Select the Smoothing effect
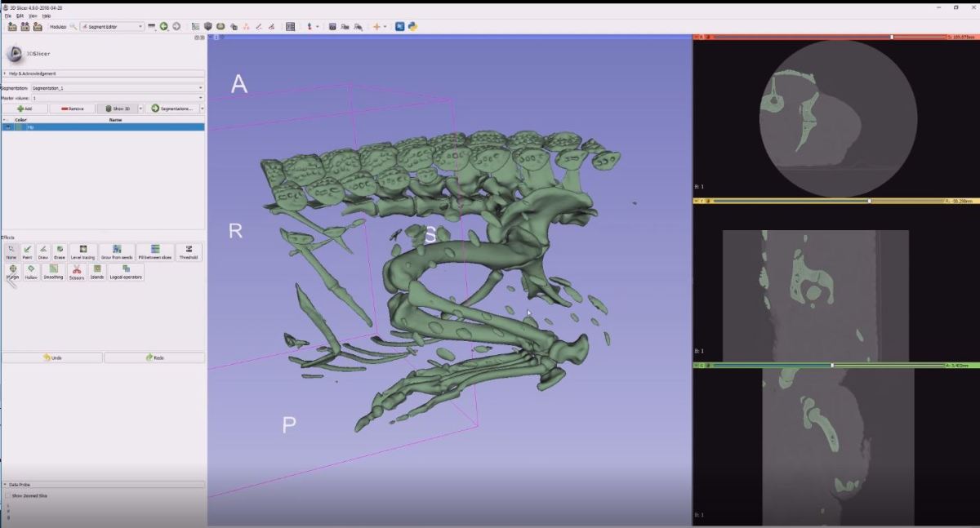980x528 pixels. [53, 273]
